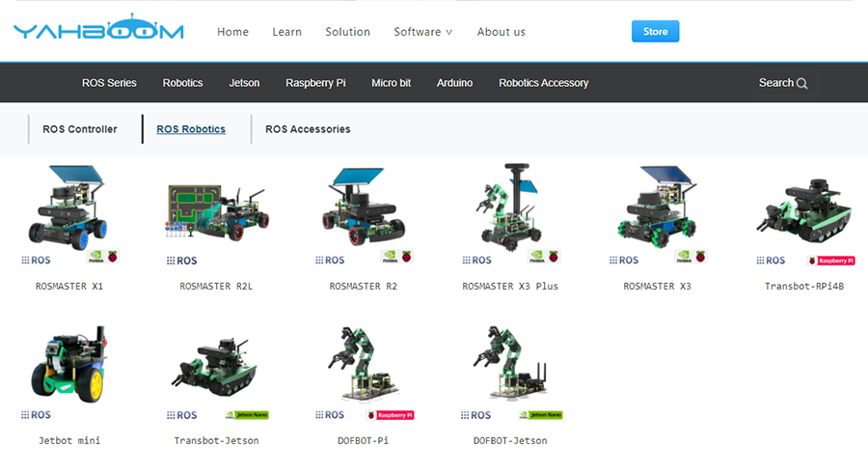Image resolution: width=868 pixels, height=473 pixels.
Task: Expand the Software dropdown menu
Action: tap(422, 32)
